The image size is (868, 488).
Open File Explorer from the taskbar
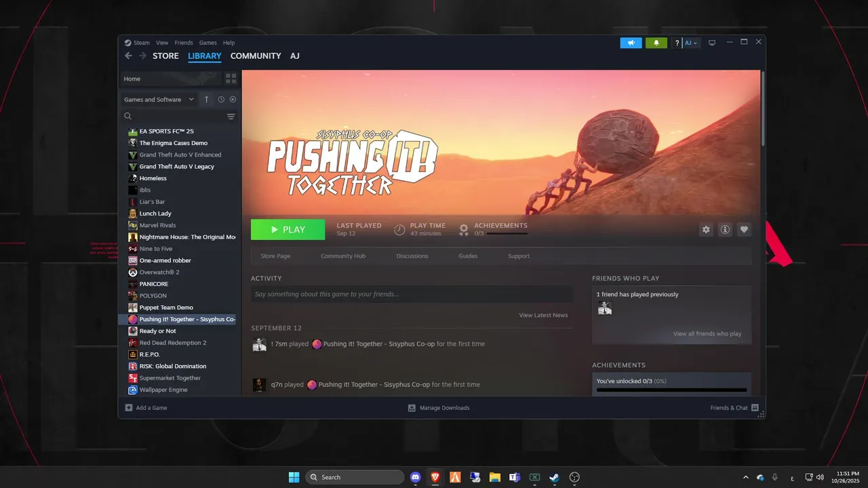494,477
